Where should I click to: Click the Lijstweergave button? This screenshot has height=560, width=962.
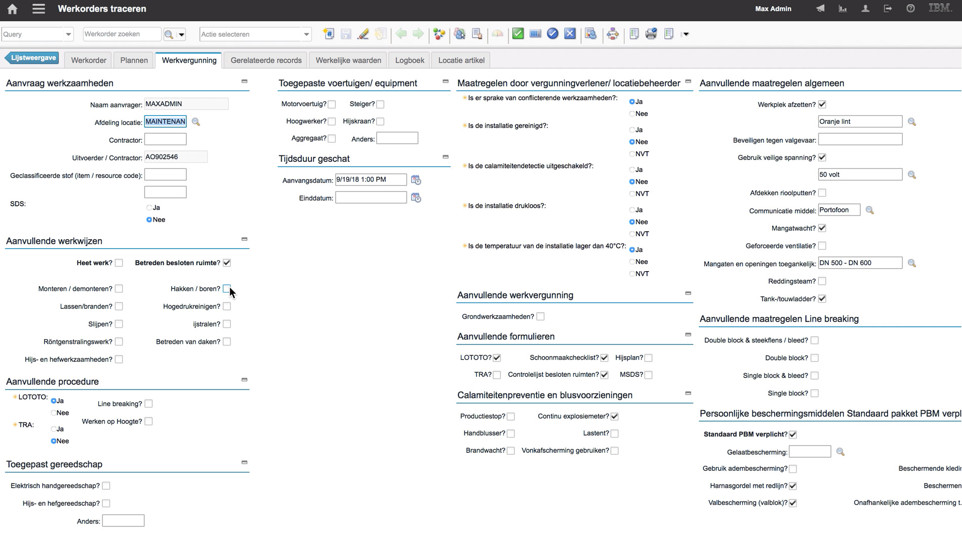(x=33, y=58)
